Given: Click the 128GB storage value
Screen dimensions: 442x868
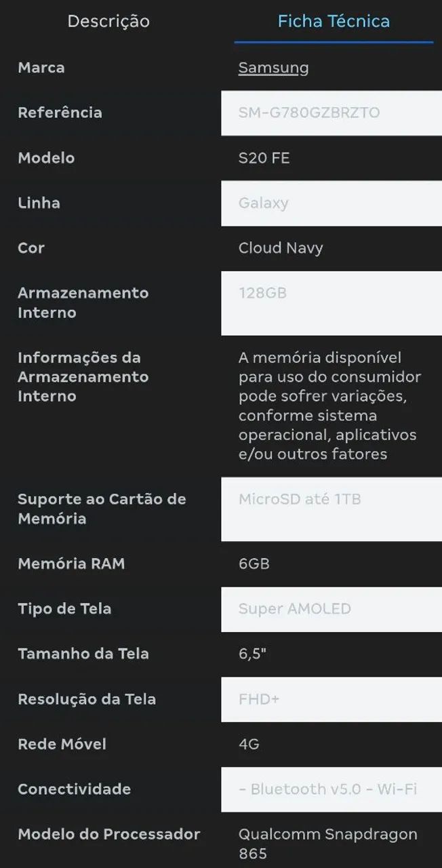Looking at the screenshot, I should [262, 293].
